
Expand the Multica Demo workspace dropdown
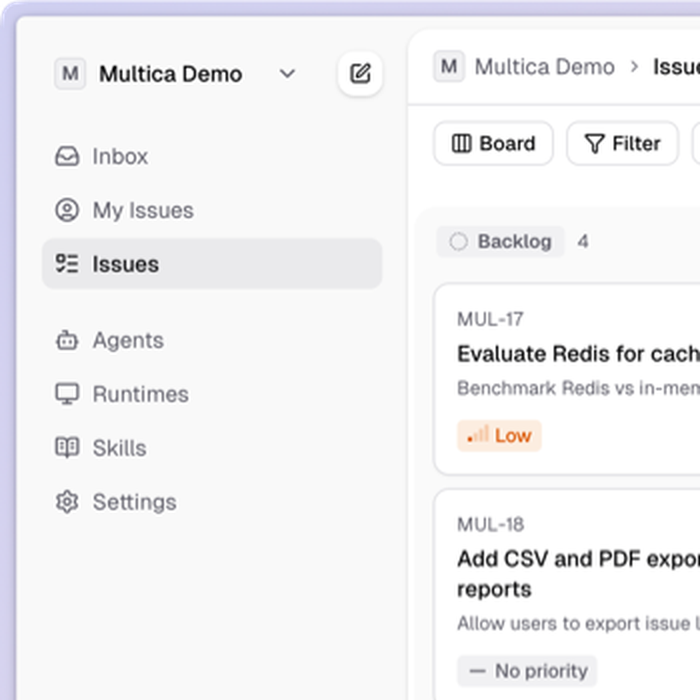tap(287, 74)
